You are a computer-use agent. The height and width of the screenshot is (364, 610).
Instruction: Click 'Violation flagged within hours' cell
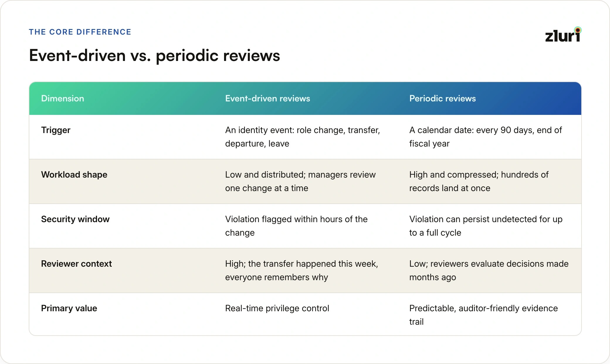(296, 226)
